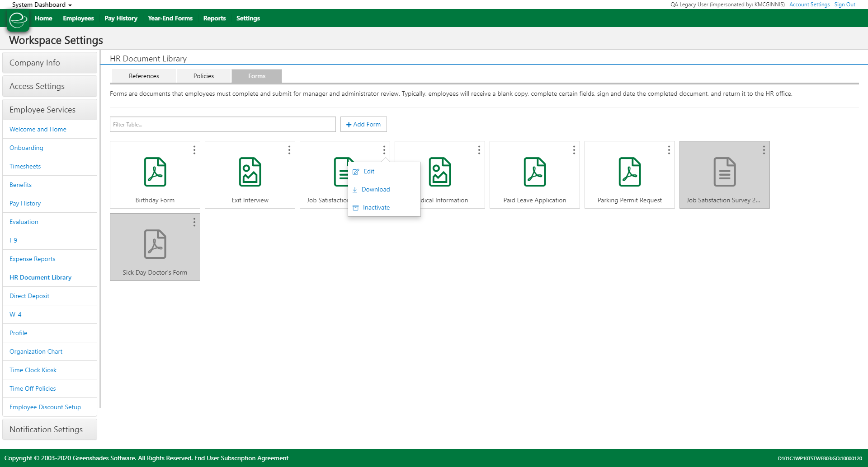Switch to the References tab
868x467 pixels.
144,76
